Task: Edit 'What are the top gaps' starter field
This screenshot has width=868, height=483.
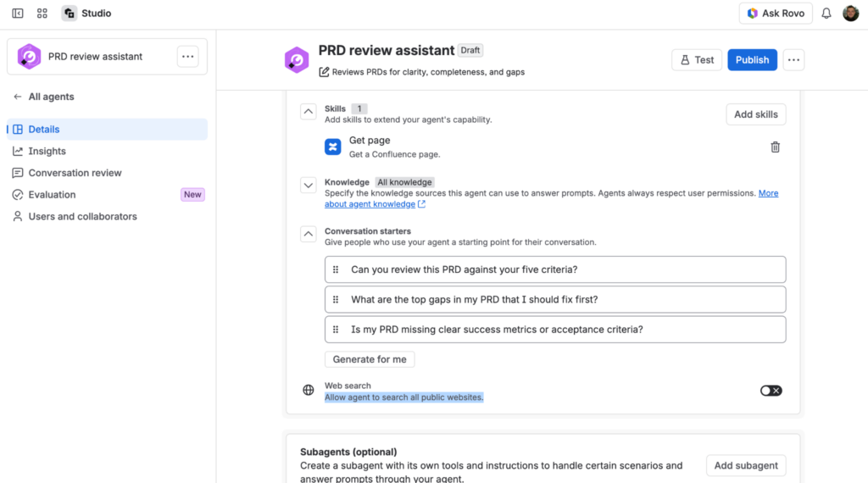Action: (x=555, y=299)
